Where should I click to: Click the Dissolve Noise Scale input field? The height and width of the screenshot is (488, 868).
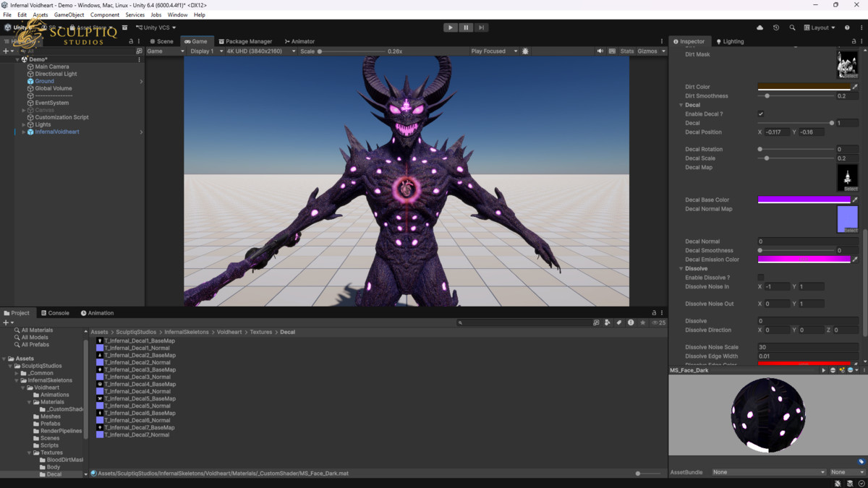click(808, 347)
